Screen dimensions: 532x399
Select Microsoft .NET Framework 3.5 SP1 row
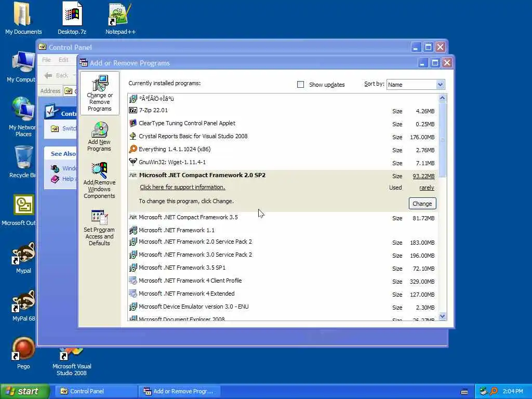pos(283,268)
